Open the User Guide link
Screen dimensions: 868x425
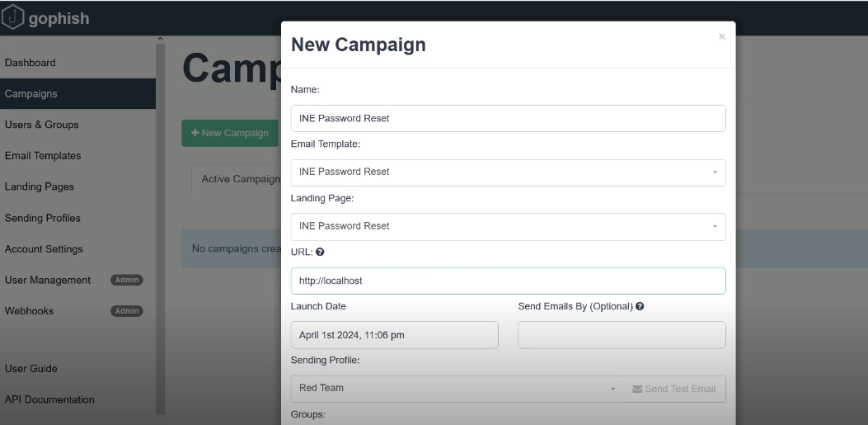click(x=31, y=369)
